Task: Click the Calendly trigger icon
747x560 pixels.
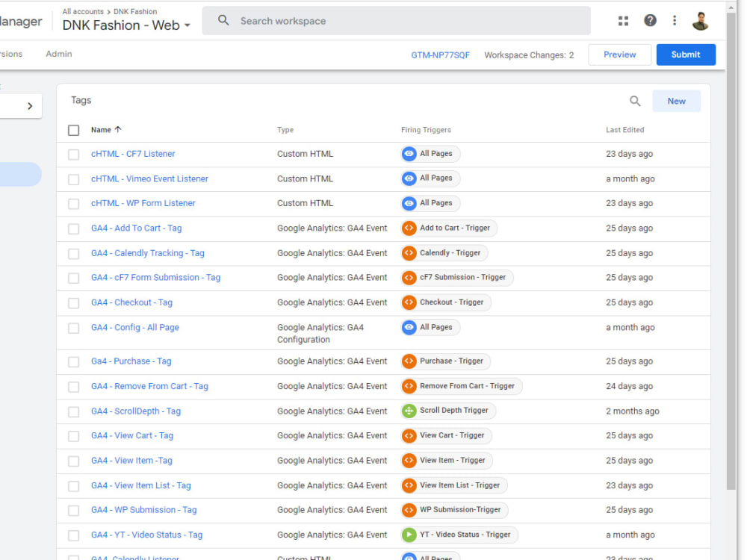Action: (409, 253)
